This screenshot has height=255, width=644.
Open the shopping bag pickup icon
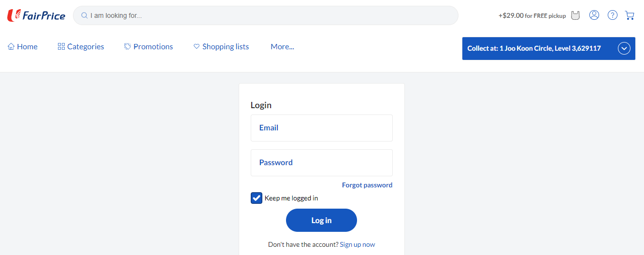pyautogui.click(x=575, y=15)
